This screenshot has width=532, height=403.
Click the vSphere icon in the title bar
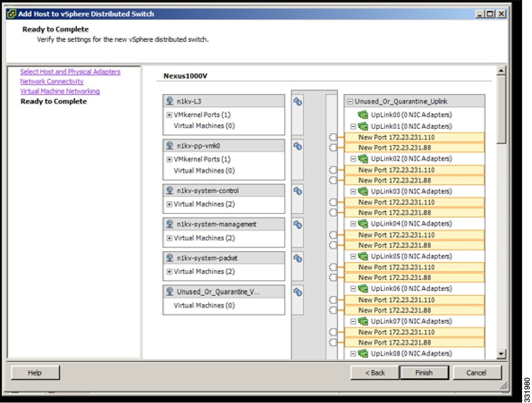click(x=12, y=14)
